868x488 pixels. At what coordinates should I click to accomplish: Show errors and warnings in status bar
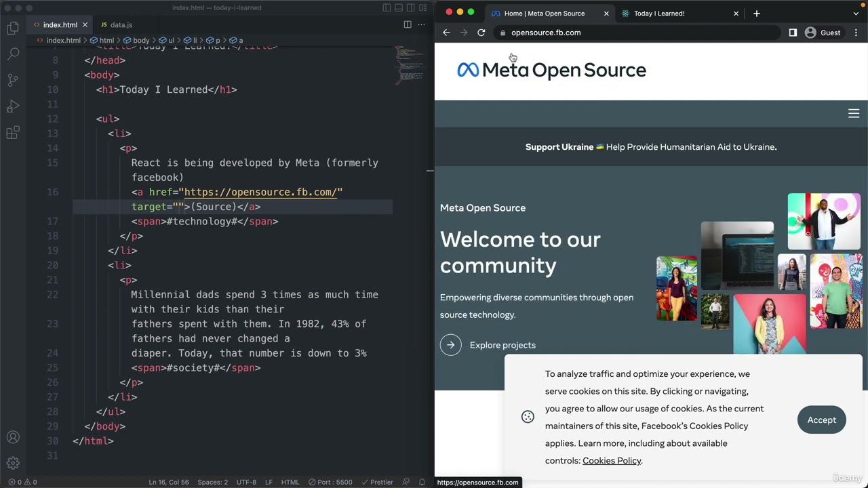(22, 483)
